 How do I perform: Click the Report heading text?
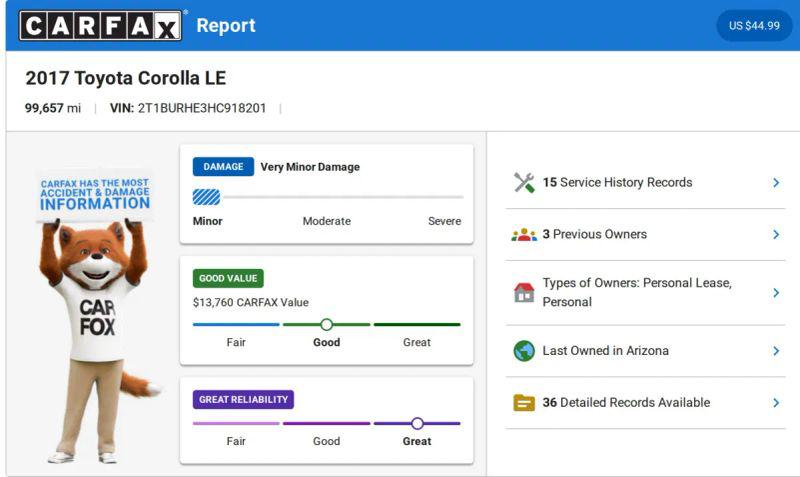(x=226, y=26)
